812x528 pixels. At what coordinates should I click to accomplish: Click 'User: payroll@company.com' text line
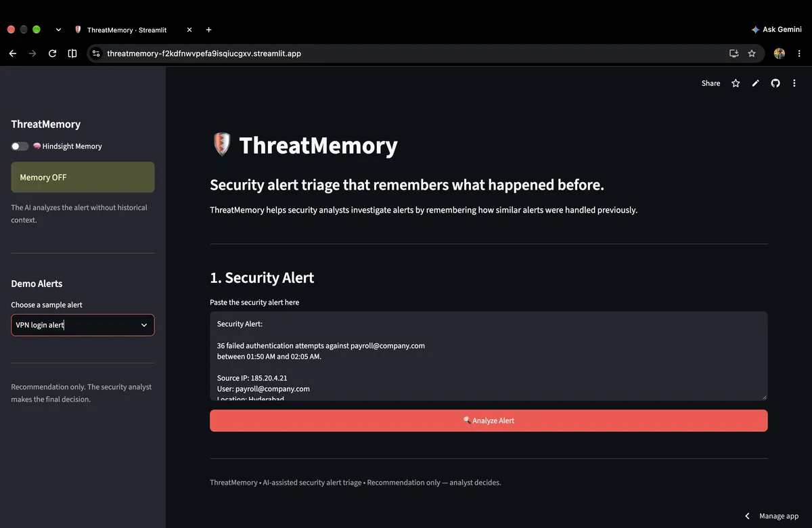coord(263,389)
